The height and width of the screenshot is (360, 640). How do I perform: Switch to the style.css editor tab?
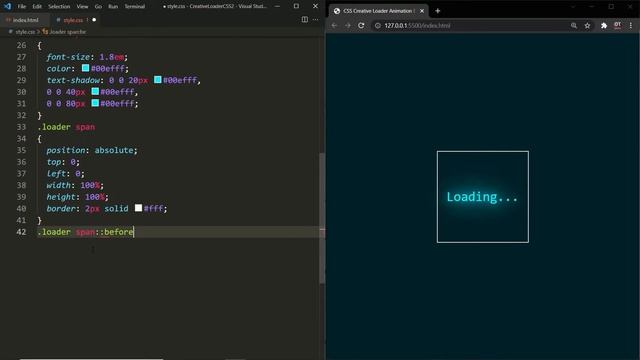tap(73, 20)
